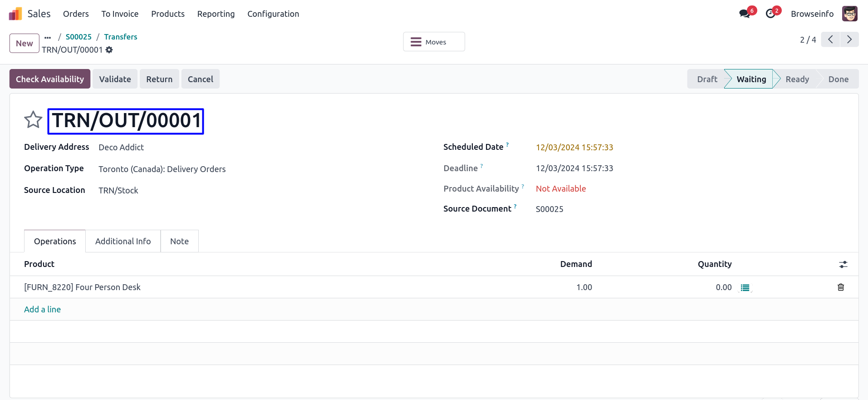Go to the previous record arrow
Screen dimensions: 868x400
830,40
